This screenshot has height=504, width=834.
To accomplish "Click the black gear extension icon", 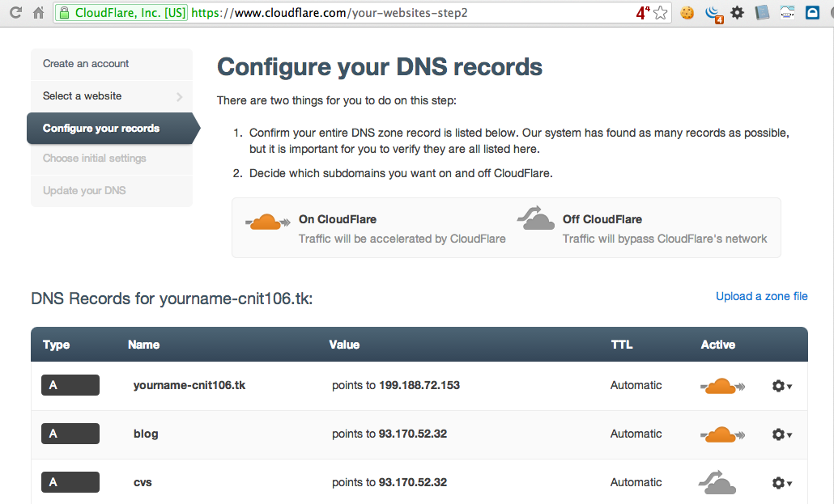I will point(737,13).
